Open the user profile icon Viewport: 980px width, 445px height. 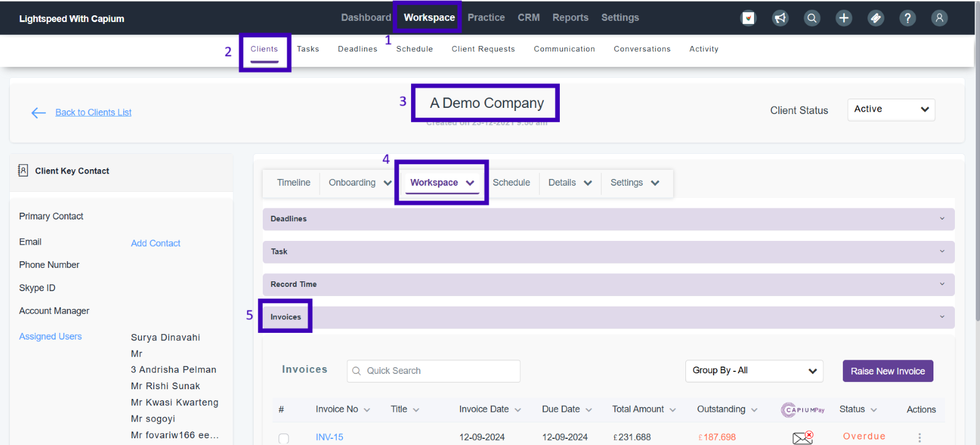click(940, 18)
